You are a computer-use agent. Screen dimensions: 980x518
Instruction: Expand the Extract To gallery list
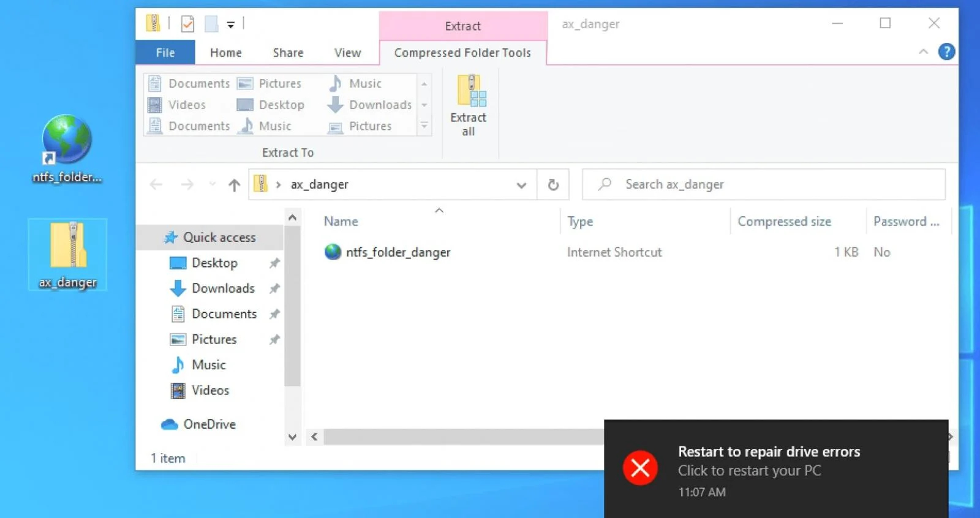pyautogui.click(x=424, y=126)
